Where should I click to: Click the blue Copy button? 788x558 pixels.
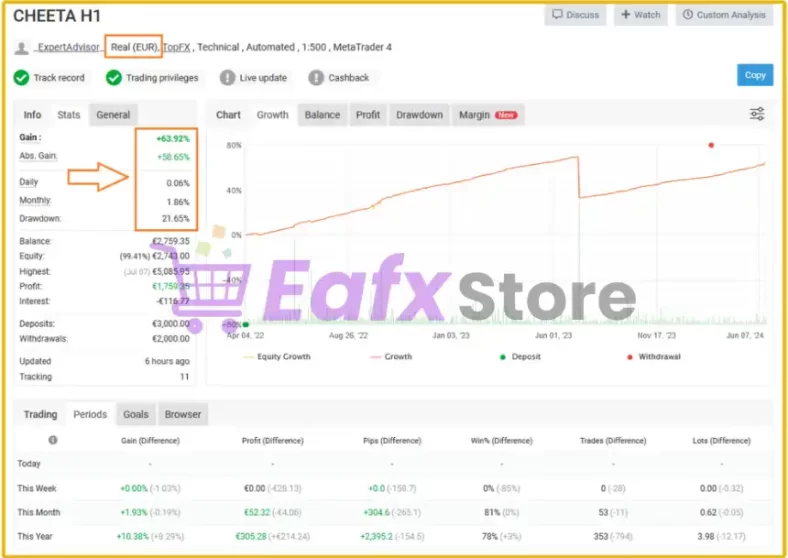point(755,75)
